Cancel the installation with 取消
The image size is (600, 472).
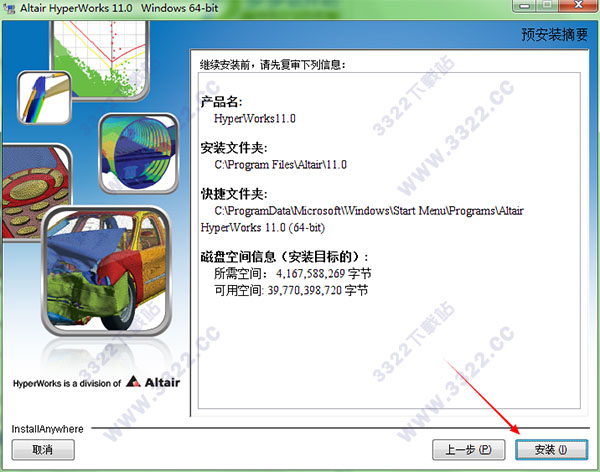pos(43,449)
